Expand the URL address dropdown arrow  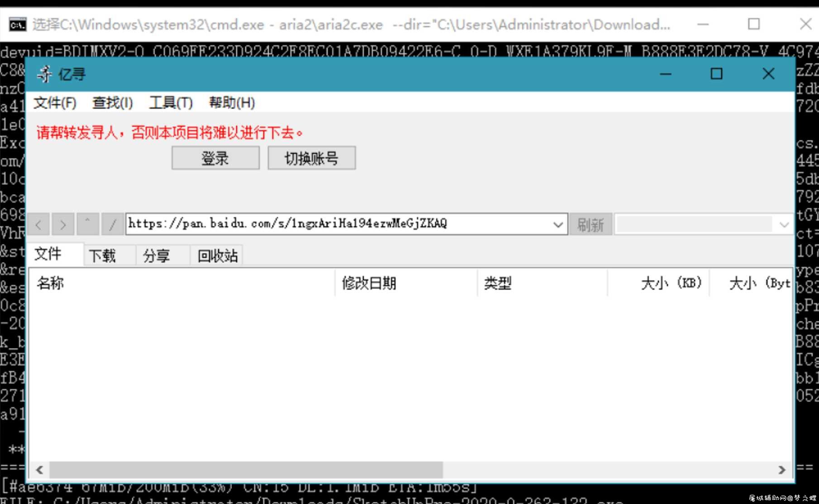tap(558, 224)
